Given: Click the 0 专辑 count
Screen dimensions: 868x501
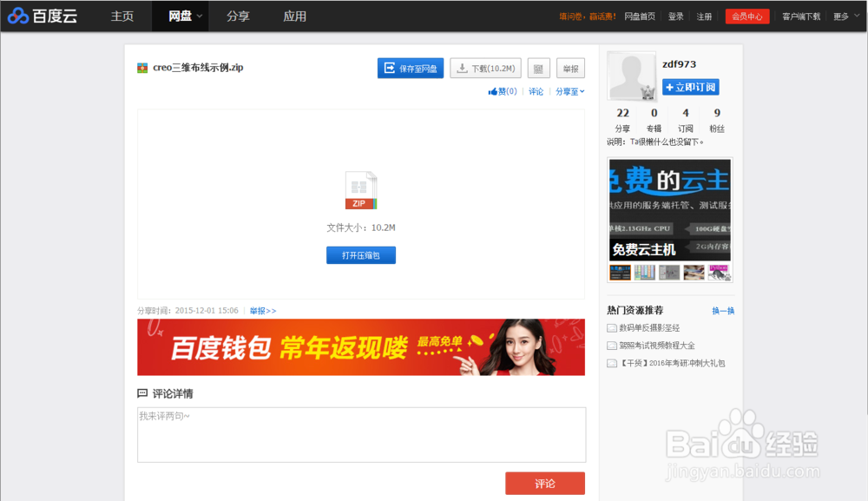Looking at the screenshot, I should coord(654,120).
